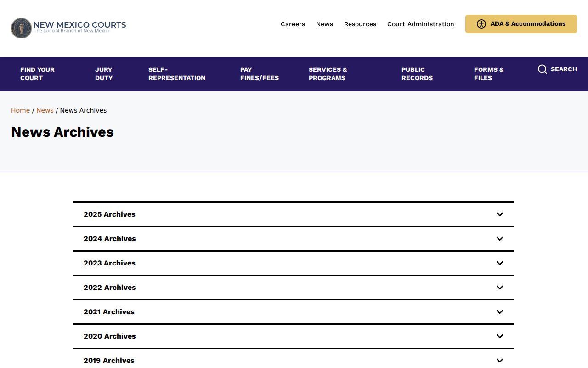Click the 2021 Archives heading text

pyautogui.click(x=109, y=312)
